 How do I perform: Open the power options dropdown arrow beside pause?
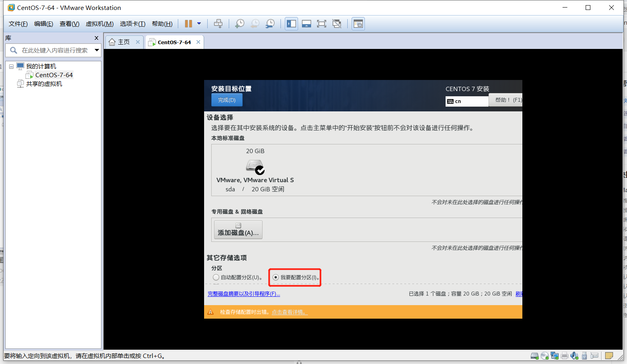tap(199, 24)
